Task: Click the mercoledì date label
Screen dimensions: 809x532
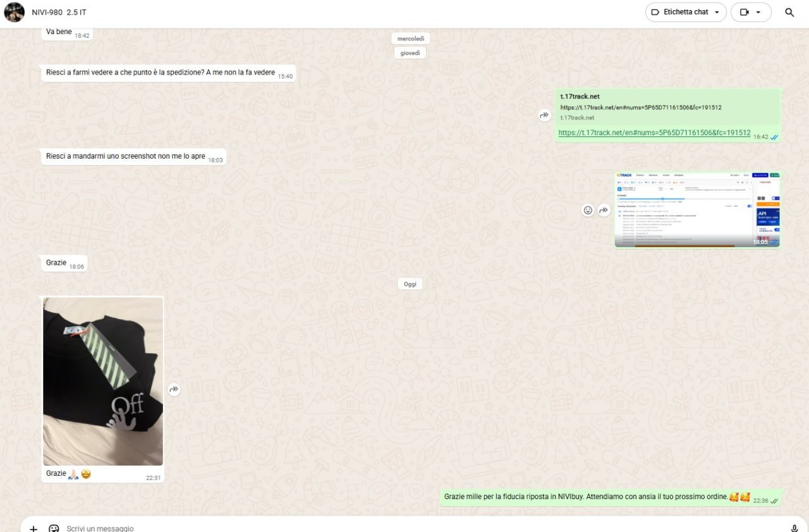Action: pyautogui.click(x=410, y=38)
